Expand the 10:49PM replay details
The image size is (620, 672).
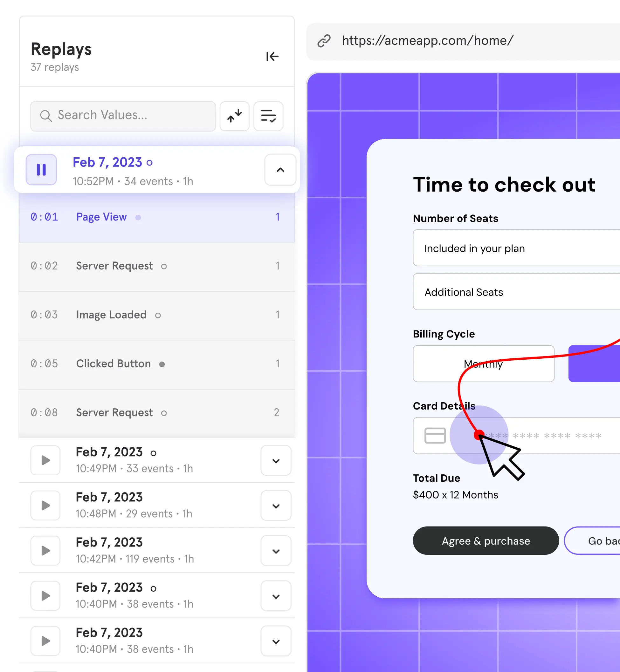276,461
